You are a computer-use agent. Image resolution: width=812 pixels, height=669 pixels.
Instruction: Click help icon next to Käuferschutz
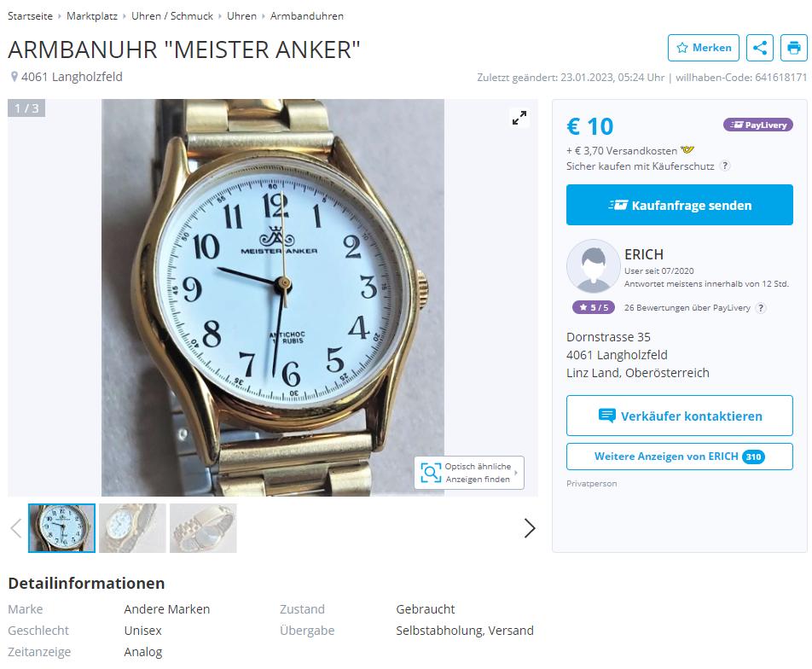click(x=726, y=166)
